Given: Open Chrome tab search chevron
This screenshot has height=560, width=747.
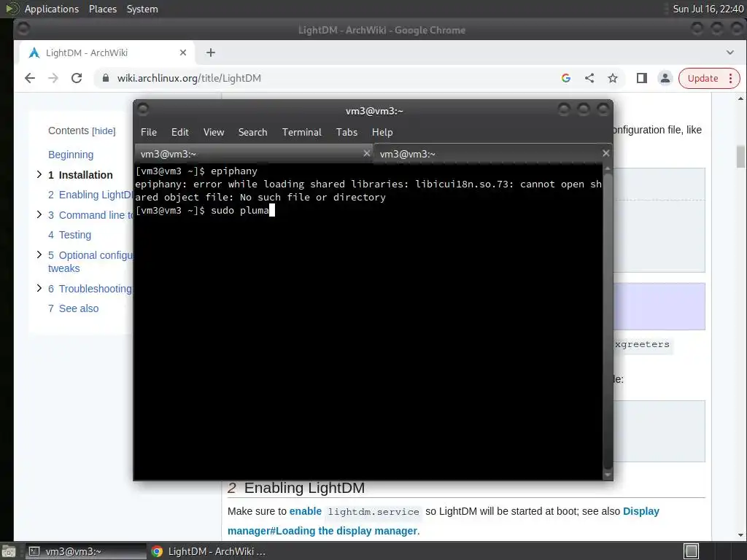Looking at the screenshot, I should (x=729, y=52).
